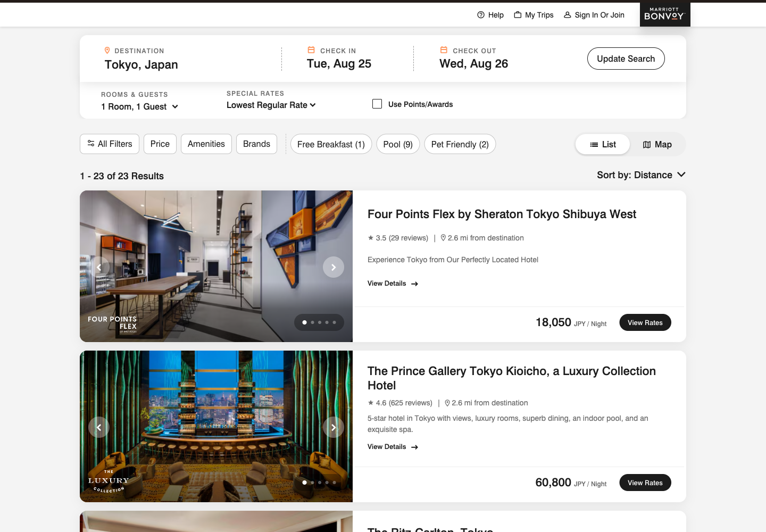Show previous photo for The Prince Gallery

(x=99, y=427)
